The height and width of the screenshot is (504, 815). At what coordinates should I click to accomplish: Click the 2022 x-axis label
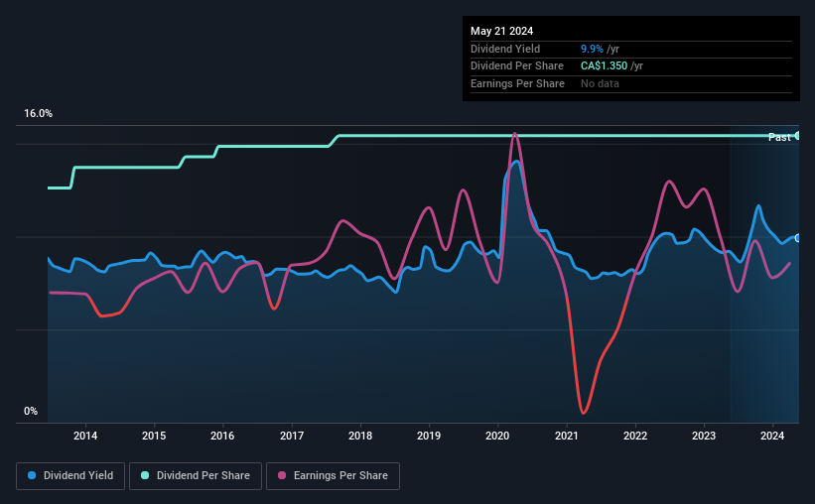click(x=635, y=436)
